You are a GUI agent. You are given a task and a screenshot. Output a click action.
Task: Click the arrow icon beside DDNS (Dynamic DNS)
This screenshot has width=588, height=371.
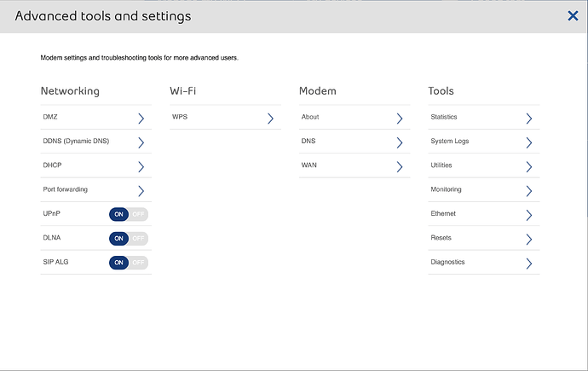click(141, 142)
